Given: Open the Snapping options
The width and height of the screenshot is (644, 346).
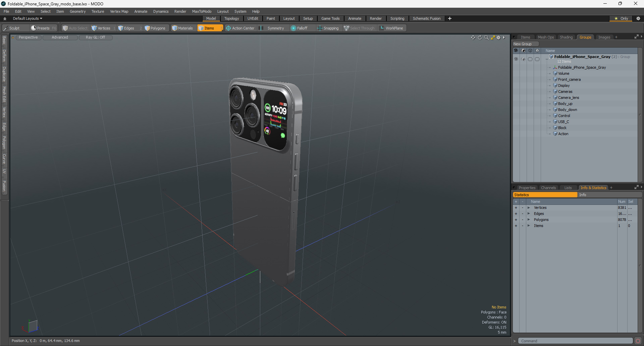Looking at the screenshot, I should coord(328,28).
